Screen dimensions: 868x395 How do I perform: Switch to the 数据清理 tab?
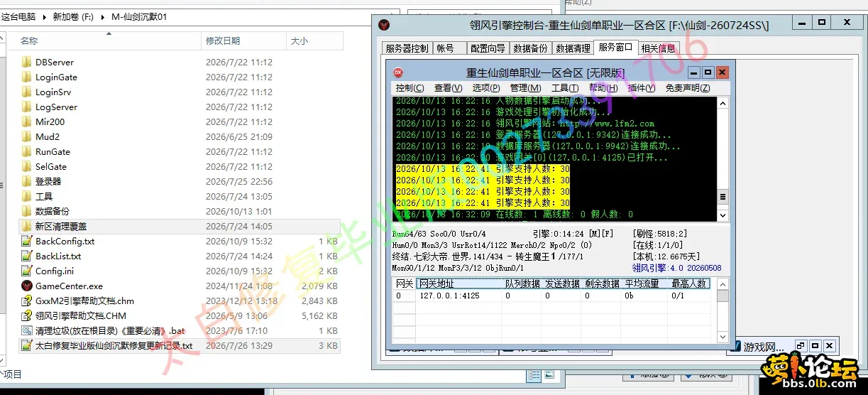573,48
